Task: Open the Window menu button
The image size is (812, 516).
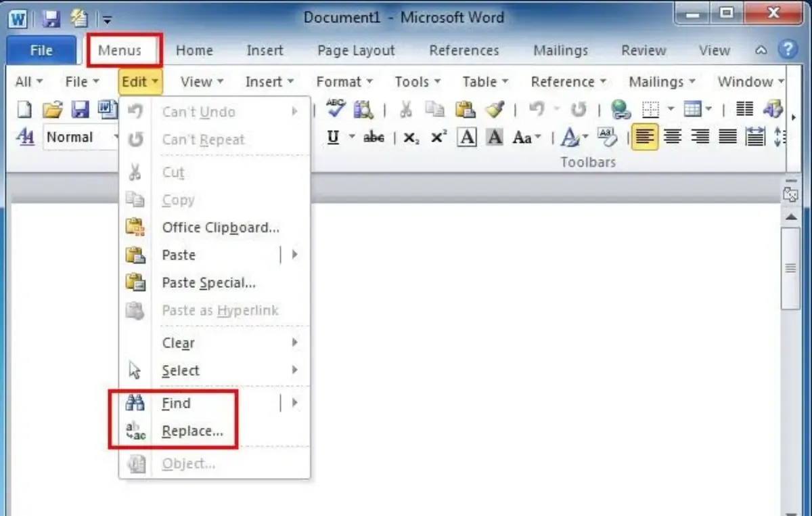Action: pos(750,82)
